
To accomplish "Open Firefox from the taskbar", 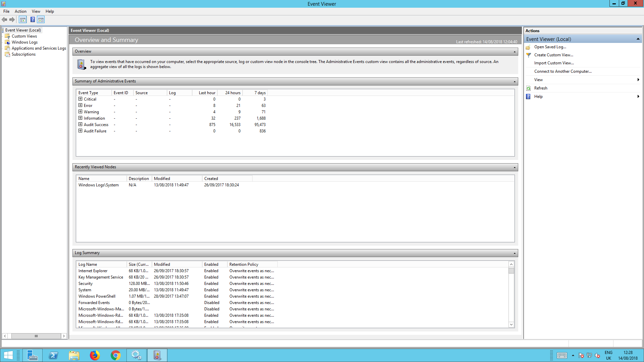I will [95, 355].
